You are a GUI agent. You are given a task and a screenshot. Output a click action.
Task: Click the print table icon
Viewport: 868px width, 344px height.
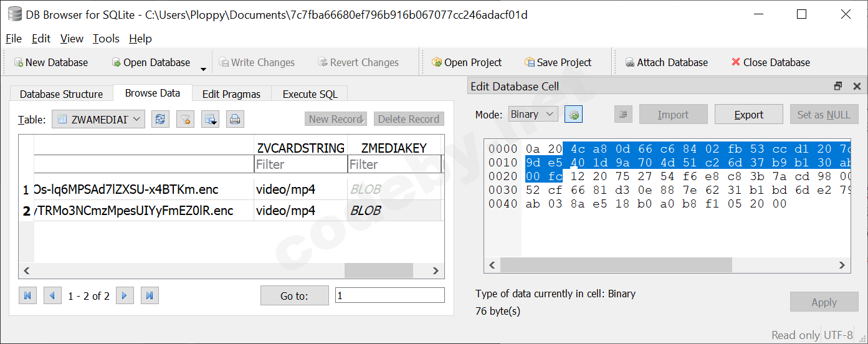point(235,119)
